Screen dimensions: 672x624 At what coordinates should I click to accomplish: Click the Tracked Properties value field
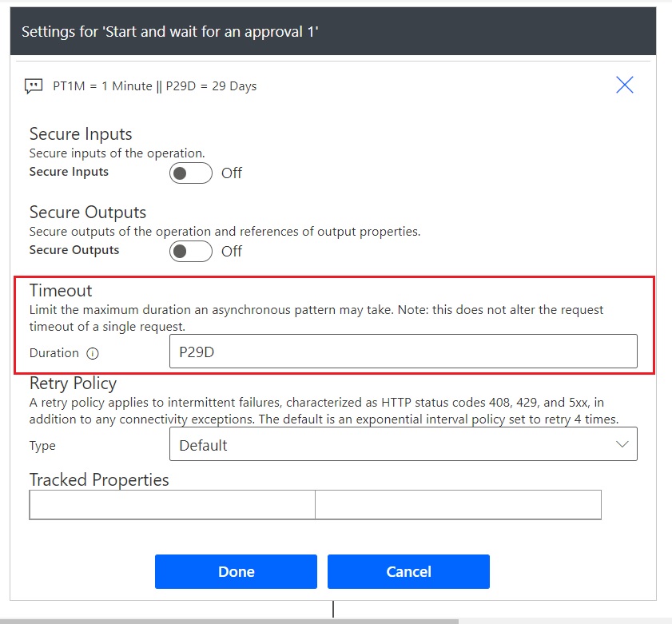click(458, 505)
